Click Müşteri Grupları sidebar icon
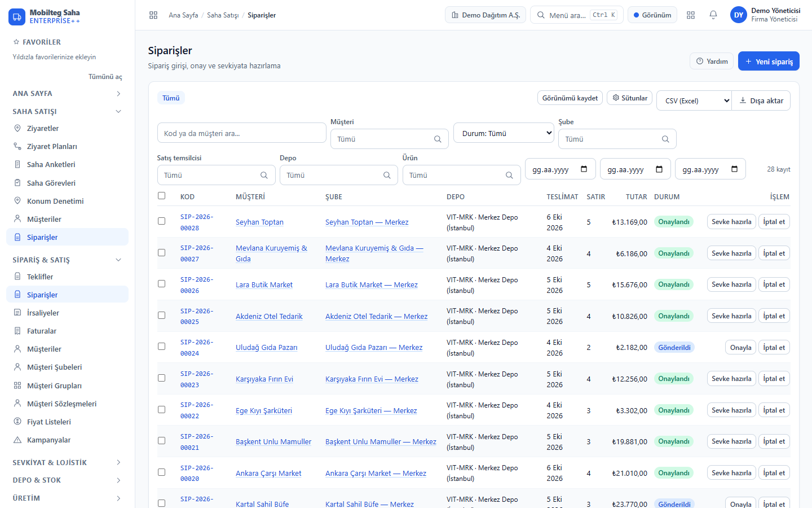 17,386
